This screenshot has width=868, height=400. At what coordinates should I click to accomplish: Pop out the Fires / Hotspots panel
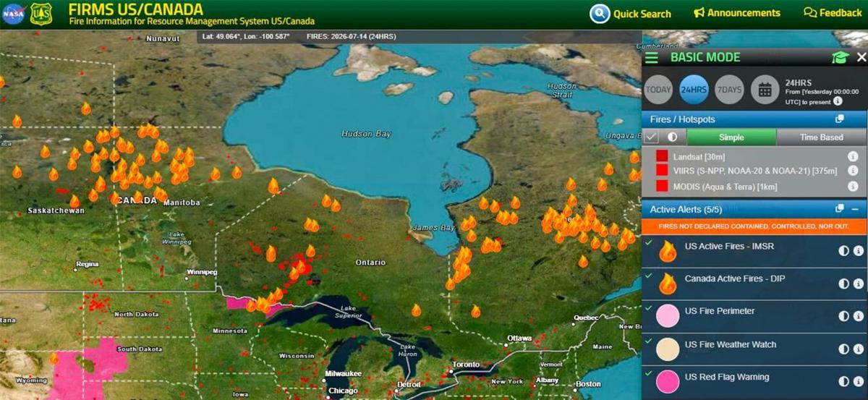pos(840,119)
